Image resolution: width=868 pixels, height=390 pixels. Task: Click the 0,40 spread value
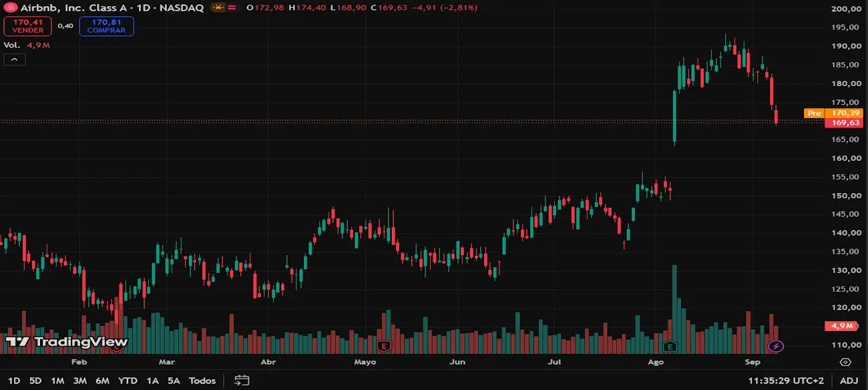(x=65, y=26)
